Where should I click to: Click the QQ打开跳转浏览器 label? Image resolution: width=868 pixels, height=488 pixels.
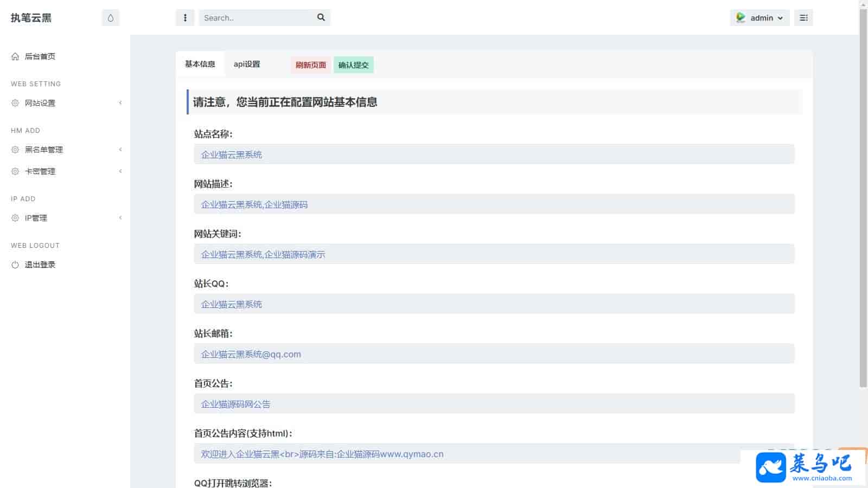tap(233, 483)
